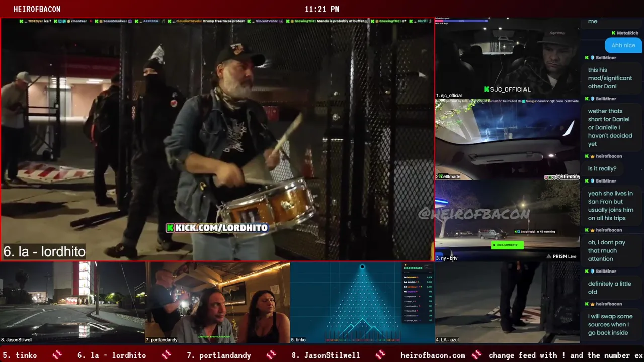Click heirofbacon's name above "is it really?"

[609, 156]
